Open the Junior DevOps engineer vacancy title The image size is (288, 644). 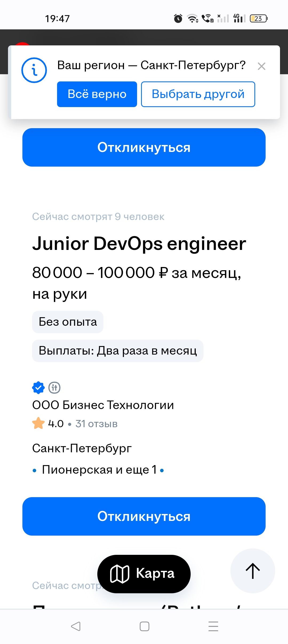tap(139, 244)
